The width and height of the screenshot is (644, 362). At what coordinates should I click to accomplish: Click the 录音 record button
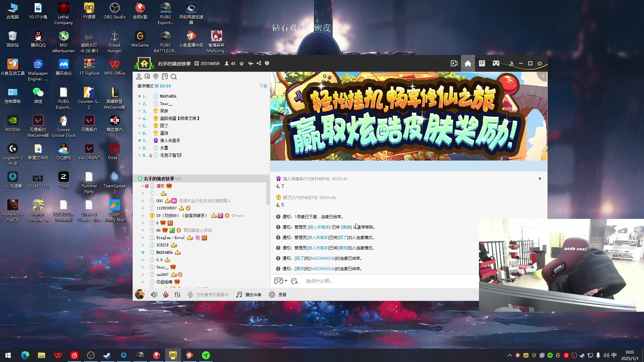(x=278, y=295)
